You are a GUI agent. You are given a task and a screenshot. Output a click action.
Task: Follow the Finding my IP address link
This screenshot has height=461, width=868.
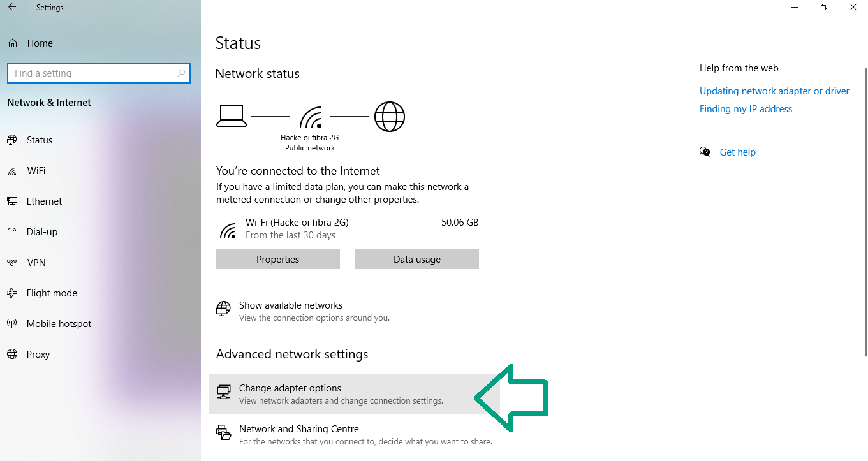pos(746,109)
